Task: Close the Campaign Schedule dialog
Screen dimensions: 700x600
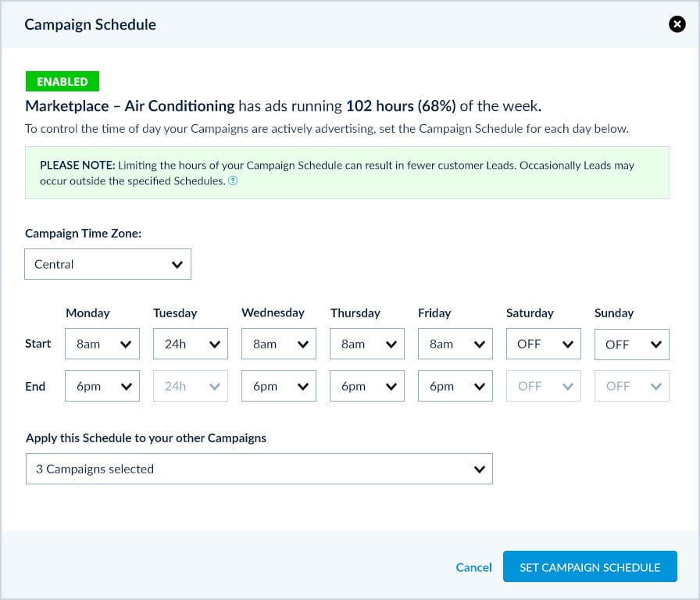Action: 677,24
